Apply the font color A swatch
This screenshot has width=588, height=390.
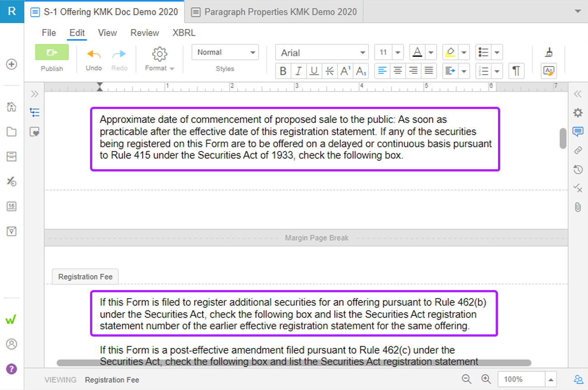point(417,52)
